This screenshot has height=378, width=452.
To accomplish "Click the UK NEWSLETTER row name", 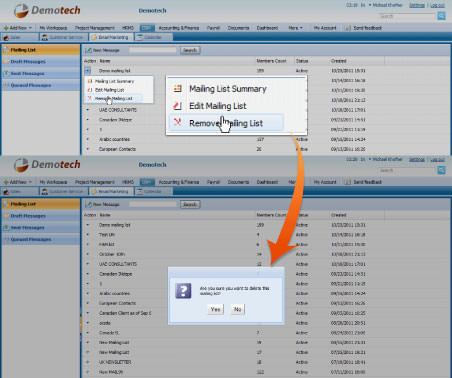I will (x=115, y=362).
